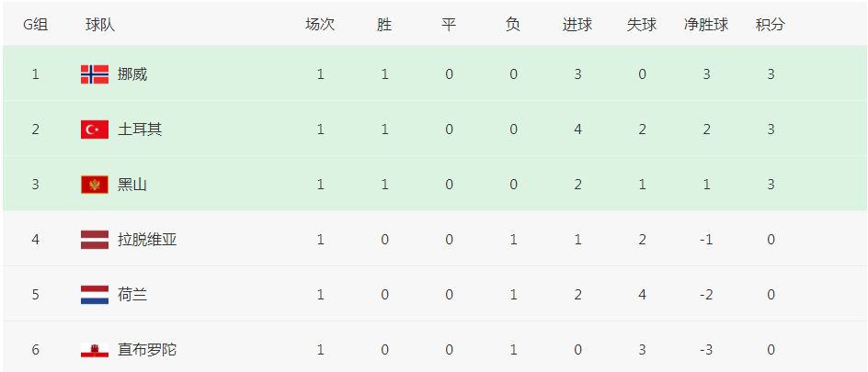Image resolution: width=868 pixels, height=372 pixels.
Task: Open the 土耳其 team link
Action: tap(140, 130)
